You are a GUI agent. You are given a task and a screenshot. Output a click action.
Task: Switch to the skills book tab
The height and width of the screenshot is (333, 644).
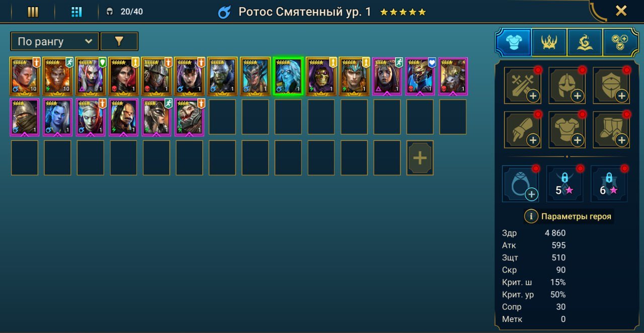point(585,42)
